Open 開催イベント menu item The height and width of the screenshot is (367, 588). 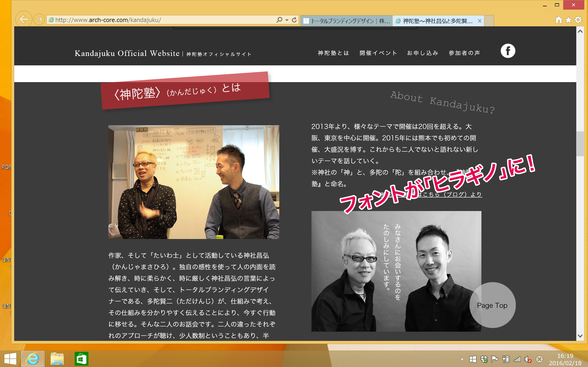click(x=378, y=53)
